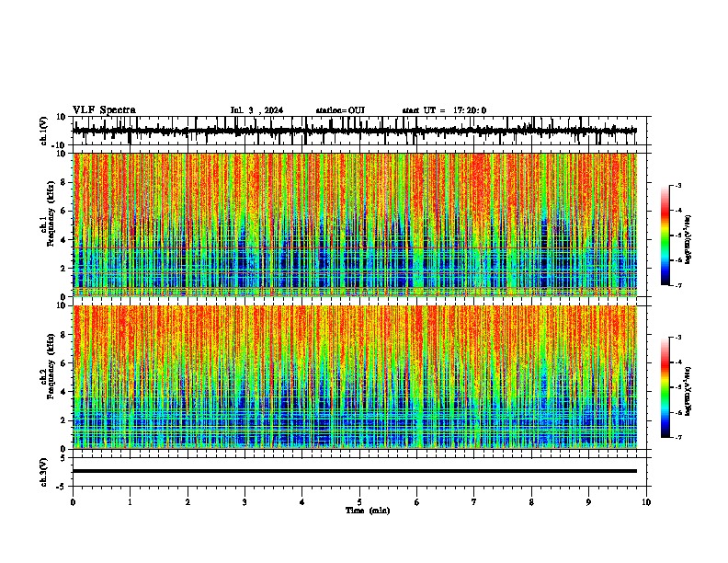Select the date text "Jul 3, 2024"

coord(256,110)
